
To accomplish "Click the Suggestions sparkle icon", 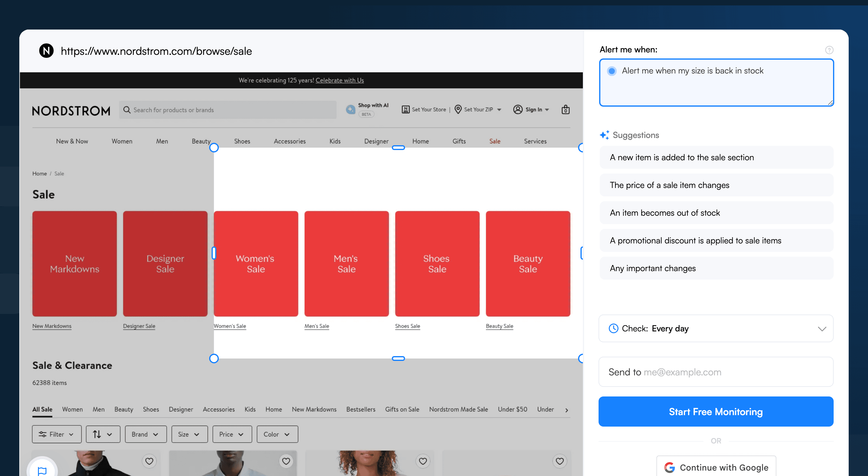I will [x=604, y=135].
